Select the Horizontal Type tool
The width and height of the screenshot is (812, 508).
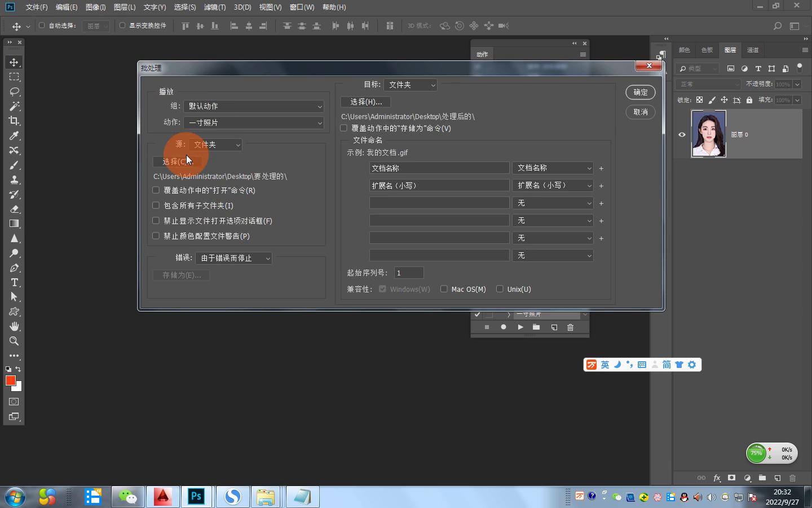pyautogui.click(x=14, y=282)
